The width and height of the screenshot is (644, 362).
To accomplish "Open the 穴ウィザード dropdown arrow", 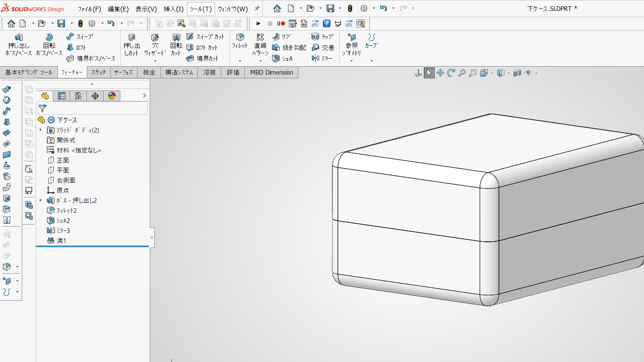I will tap(155, 61).
